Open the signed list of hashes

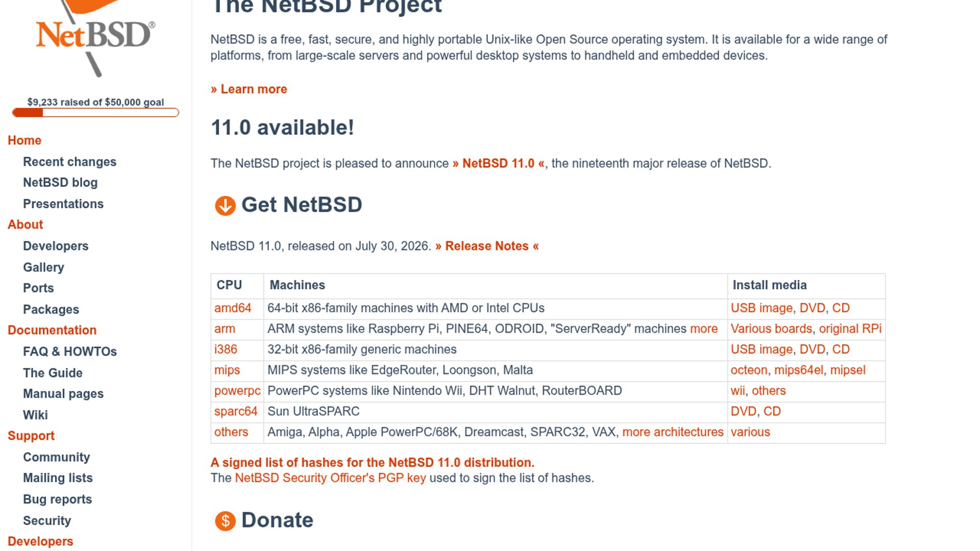pos(373,463)
